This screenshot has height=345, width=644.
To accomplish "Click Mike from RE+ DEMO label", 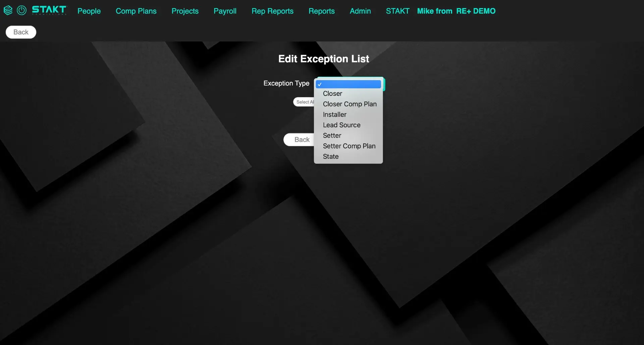I will tap(456, 11).
